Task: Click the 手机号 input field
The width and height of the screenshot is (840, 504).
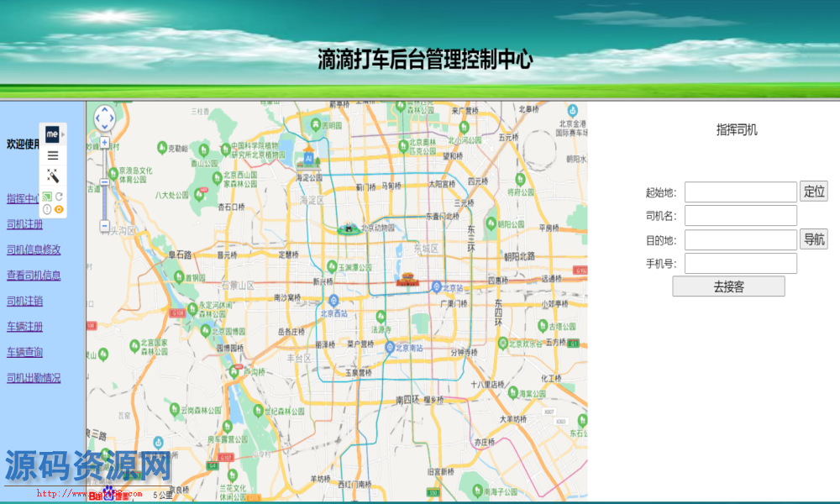Action: 741,264
